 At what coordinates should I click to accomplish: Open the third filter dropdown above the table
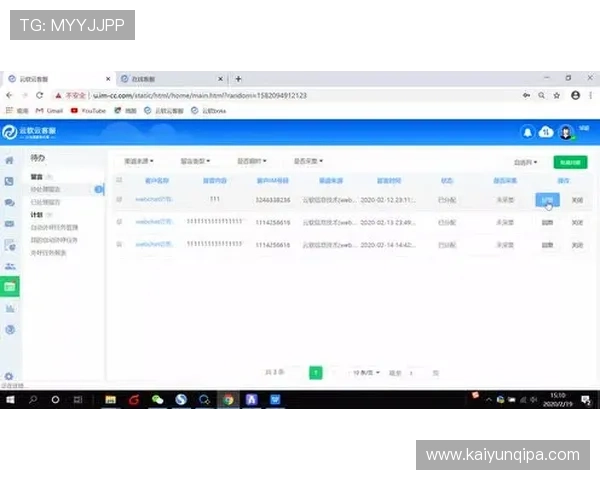(x=252, y=161)
